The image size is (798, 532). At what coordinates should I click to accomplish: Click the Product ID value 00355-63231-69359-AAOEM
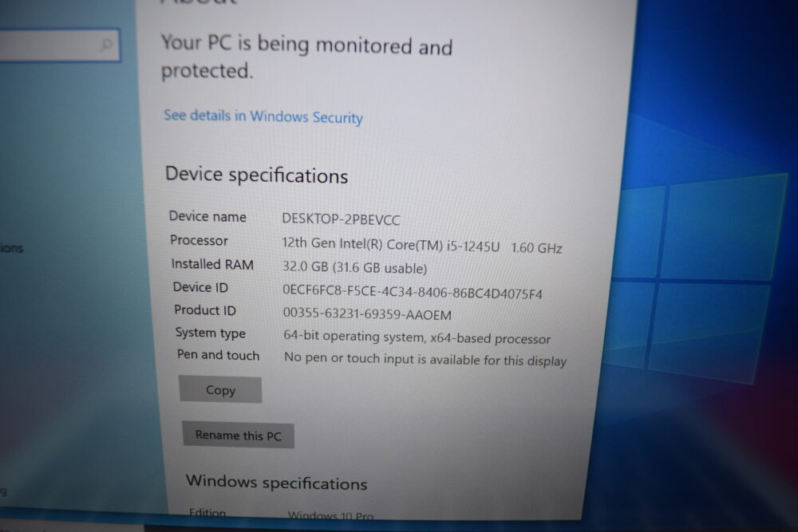pos(367,313)
